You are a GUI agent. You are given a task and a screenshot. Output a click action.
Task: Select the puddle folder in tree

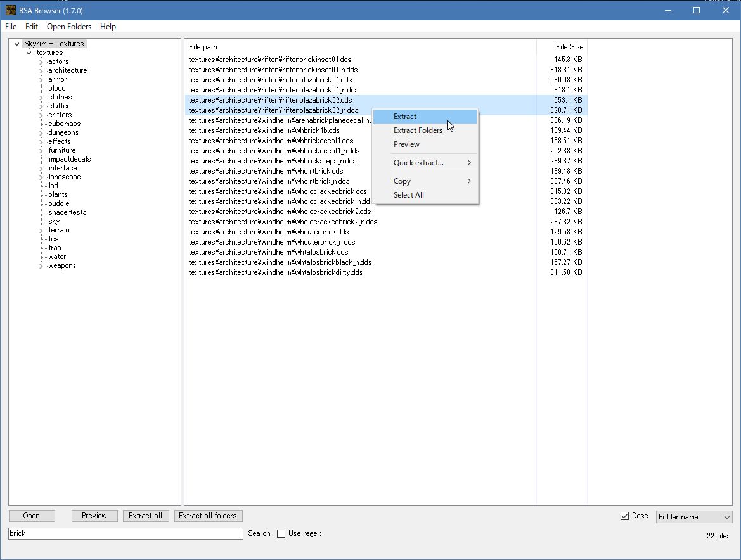click(x=58, y=203)
